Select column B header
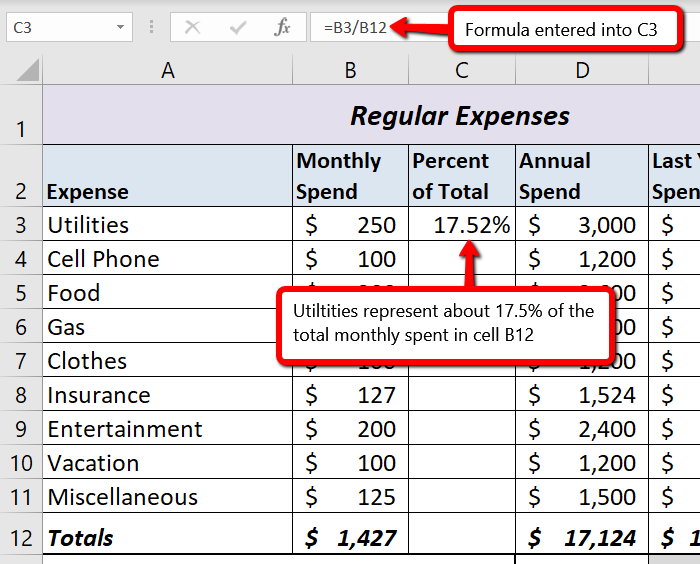Viewport: 700px width, 564px height. (350, 70)
